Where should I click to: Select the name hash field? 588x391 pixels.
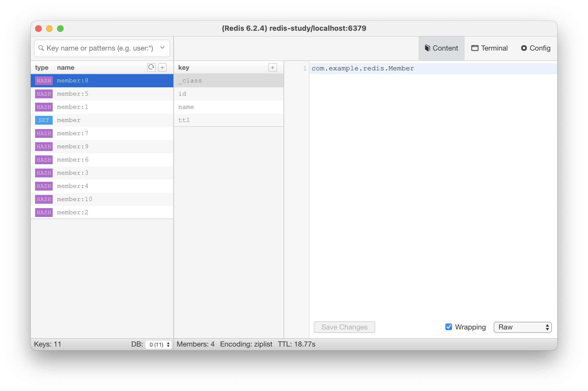(x=229, y=107)
